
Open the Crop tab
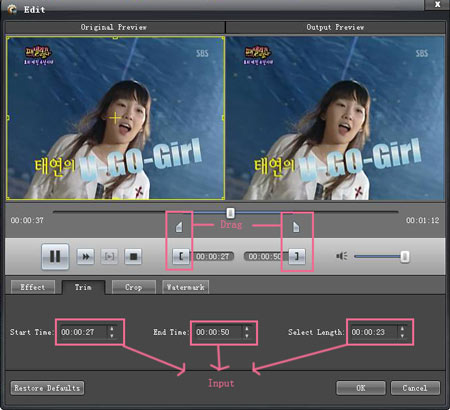pos(134,287)
